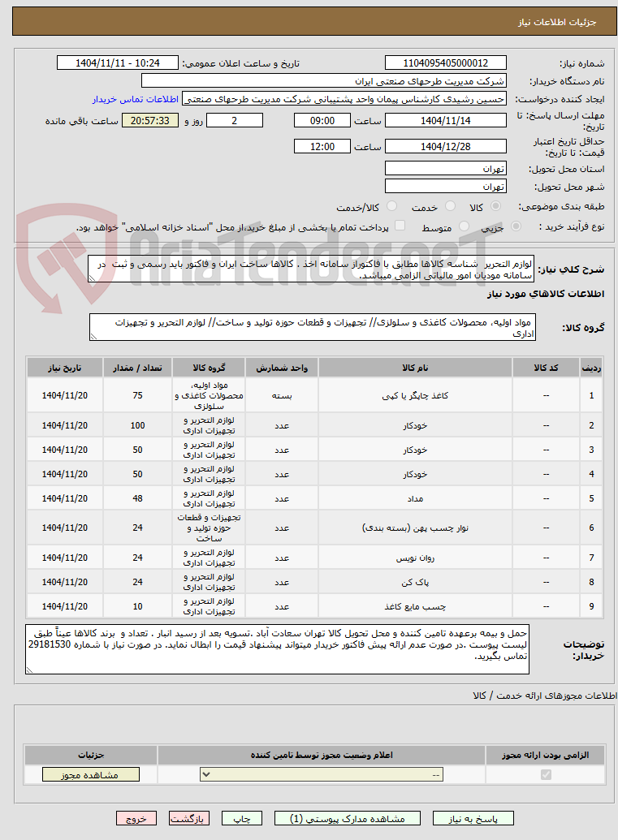This screenshot has width=618, height=840.
Task: Click the اعلام وضعیت مجوز توسط تامین کننده header
Action: (322, 755)
